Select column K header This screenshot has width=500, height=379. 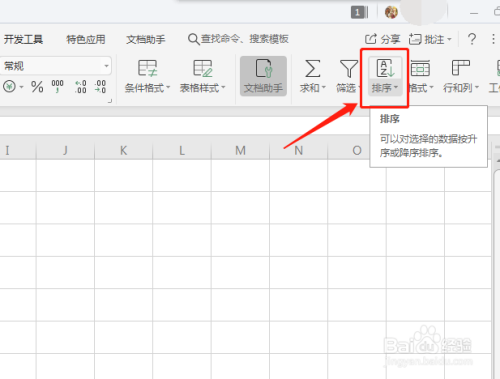click(x=123, y=151)
